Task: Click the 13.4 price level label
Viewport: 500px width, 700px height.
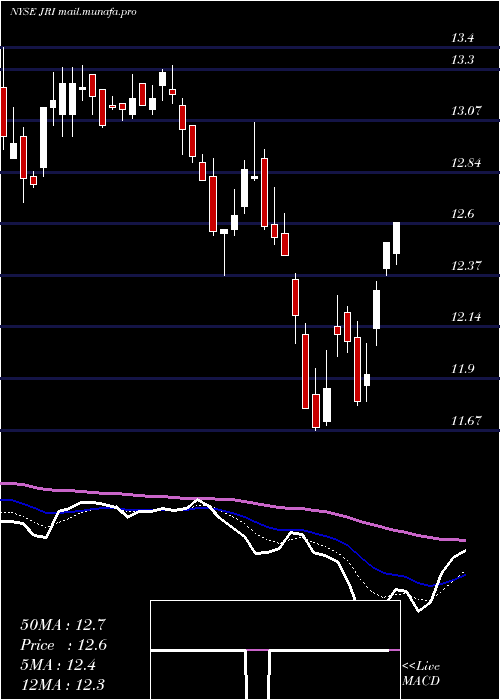Action: click(x=462, y=38)
